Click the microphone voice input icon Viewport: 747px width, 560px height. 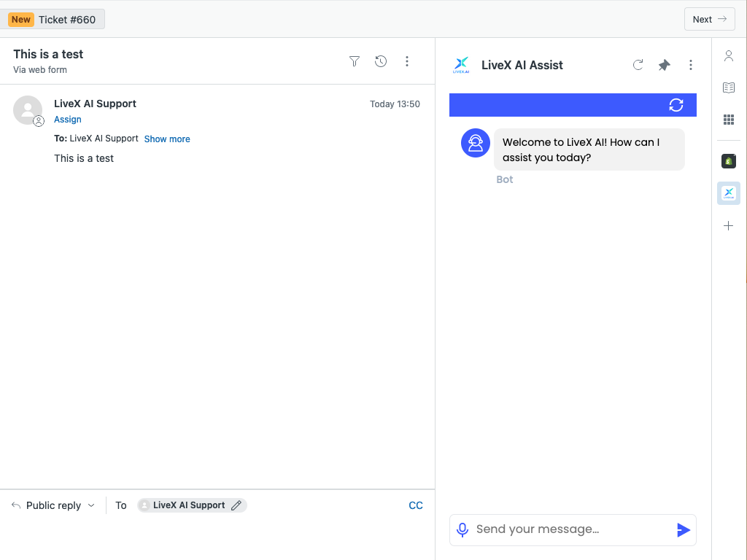[x=462, y=530]
